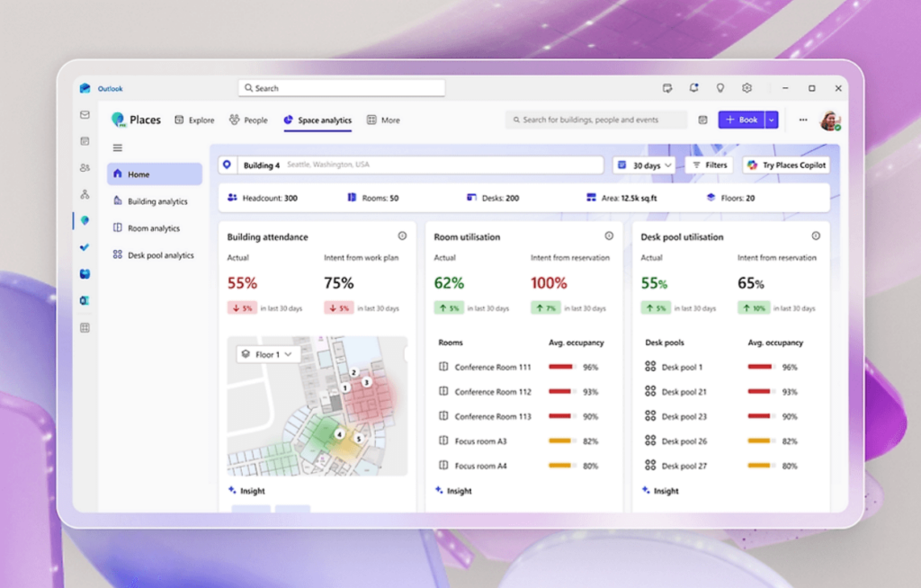Click map marker 4 on floor plan
The width and height of the screenshot is (921, 588).
tap(339, 434)
